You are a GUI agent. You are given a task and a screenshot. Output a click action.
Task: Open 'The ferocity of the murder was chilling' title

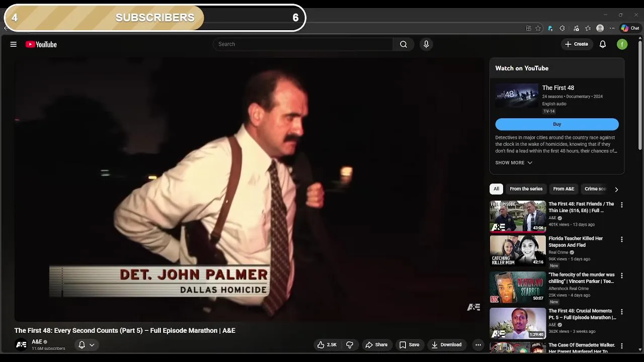[x=582, y=278]
